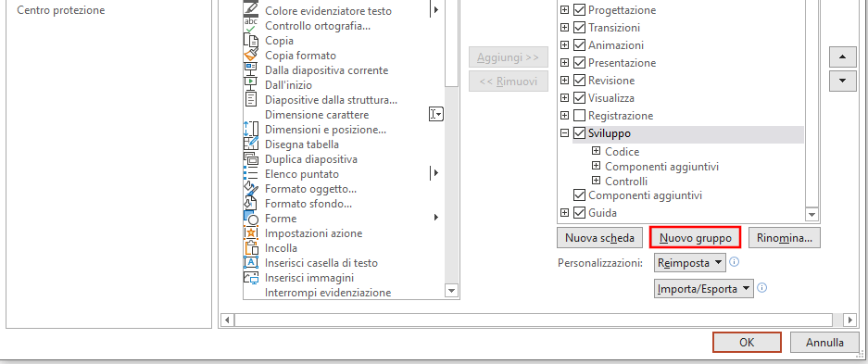Click the font size combo indicator for Dimensione carattere
Viewport: 868px width, 364px height.
click(x=436, y=114)
